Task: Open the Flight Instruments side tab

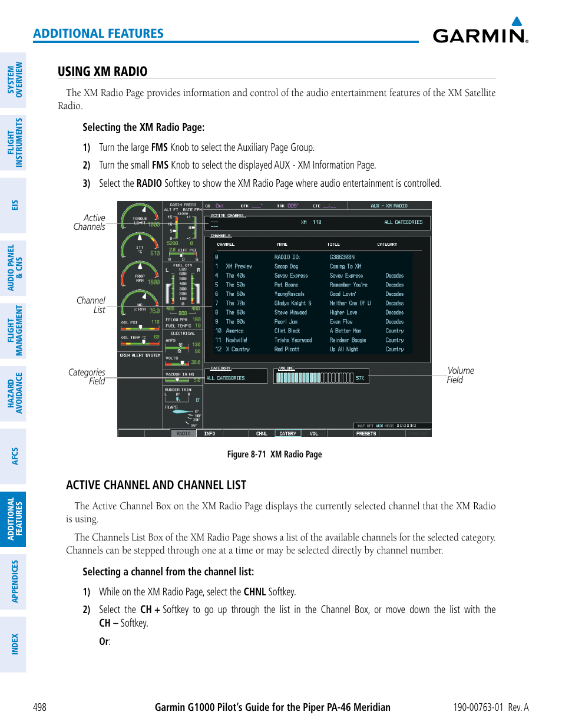Action: 13,142
